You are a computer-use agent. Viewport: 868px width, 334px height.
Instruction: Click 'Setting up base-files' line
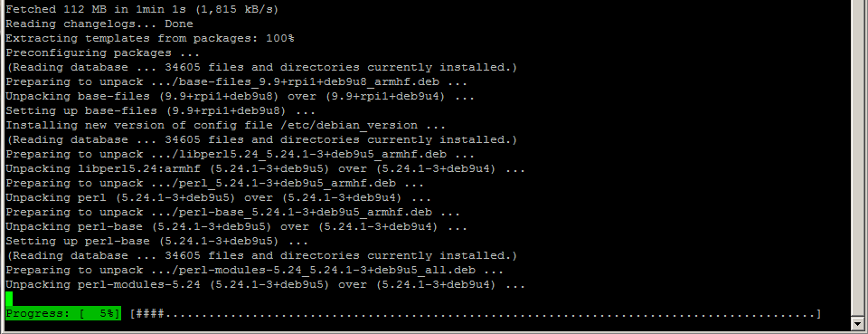pyautogui.click(x=161, y=110)
